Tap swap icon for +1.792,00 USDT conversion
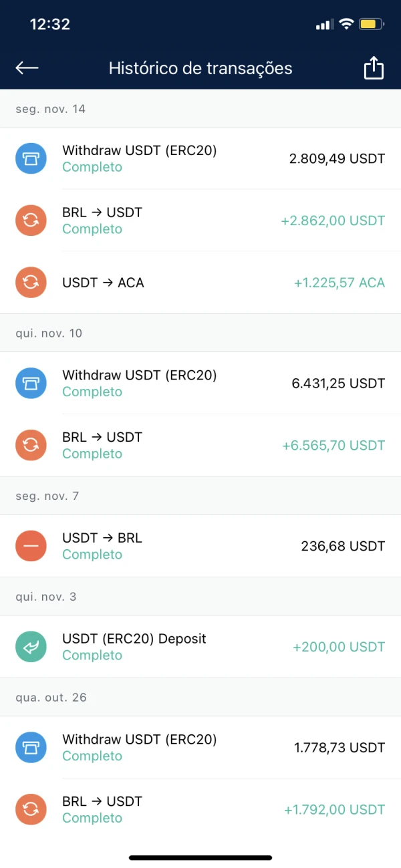This screenshot has width=401, height=868. click(31, 809)
